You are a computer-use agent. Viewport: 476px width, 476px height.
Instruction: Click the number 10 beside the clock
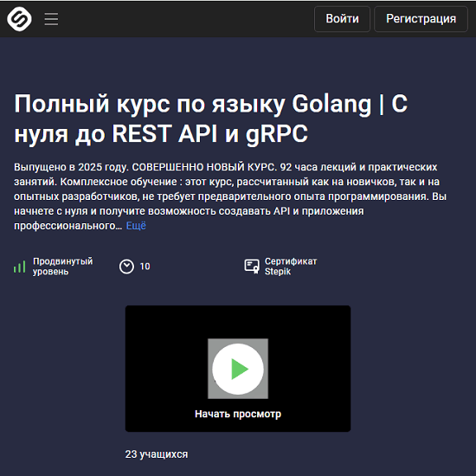coord(145,267)
